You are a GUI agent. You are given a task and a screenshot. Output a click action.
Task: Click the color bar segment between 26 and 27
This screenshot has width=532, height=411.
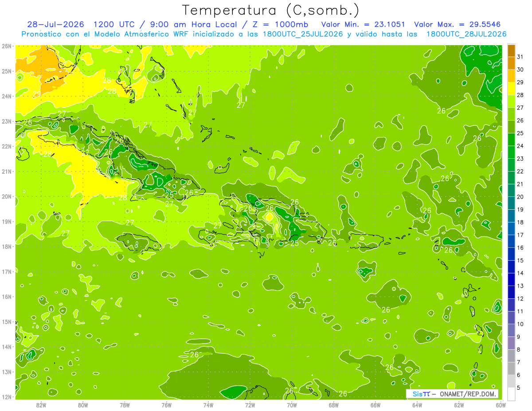point(512,114)
